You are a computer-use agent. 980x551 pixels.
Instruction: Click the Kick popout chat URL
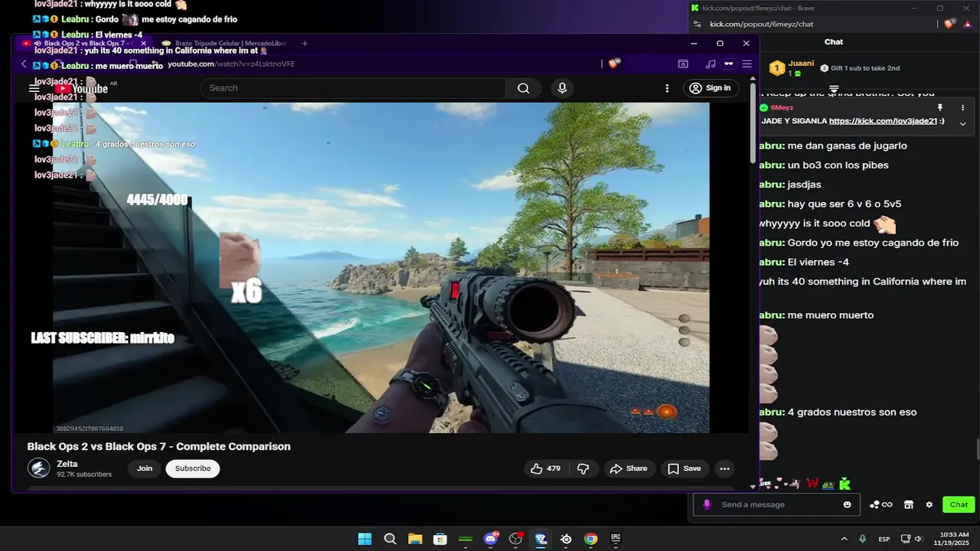coord(761,24)
